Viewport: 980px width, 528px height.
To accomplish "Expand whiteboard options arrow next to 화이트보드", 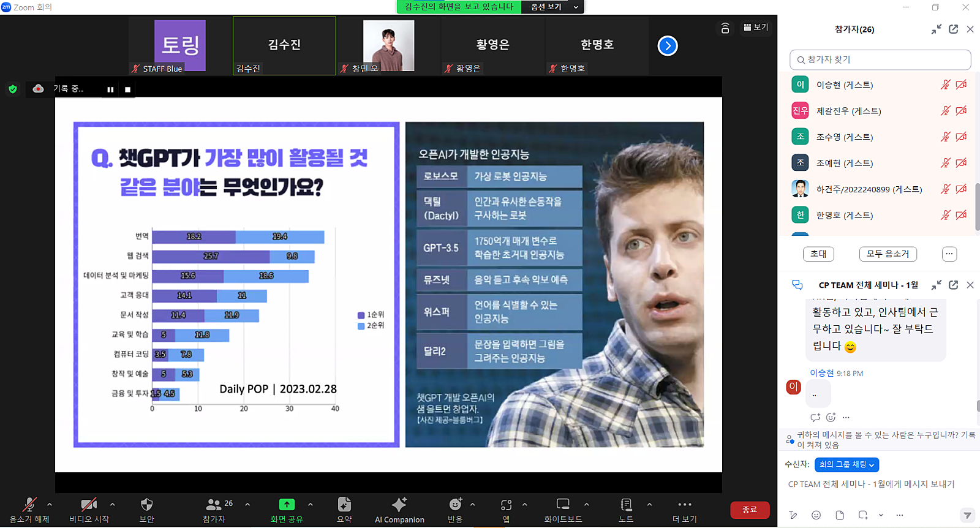I will (x=587, y=504).
